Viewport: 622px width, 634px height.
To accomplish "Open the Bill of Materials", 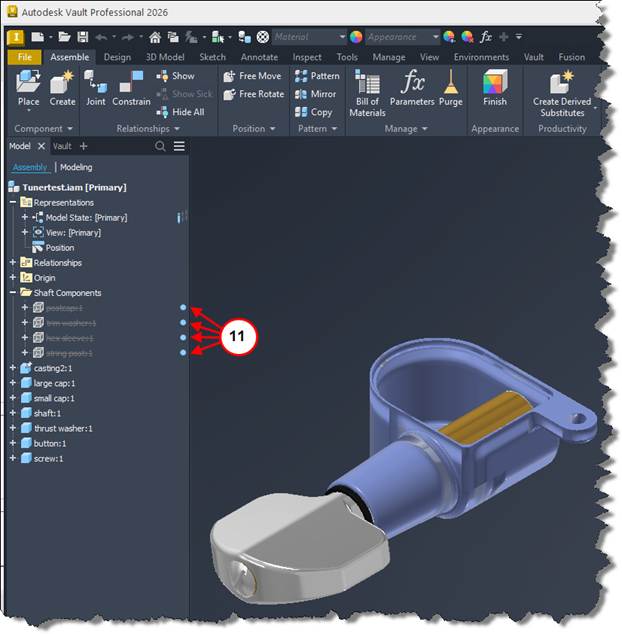I will pos(367,93).
